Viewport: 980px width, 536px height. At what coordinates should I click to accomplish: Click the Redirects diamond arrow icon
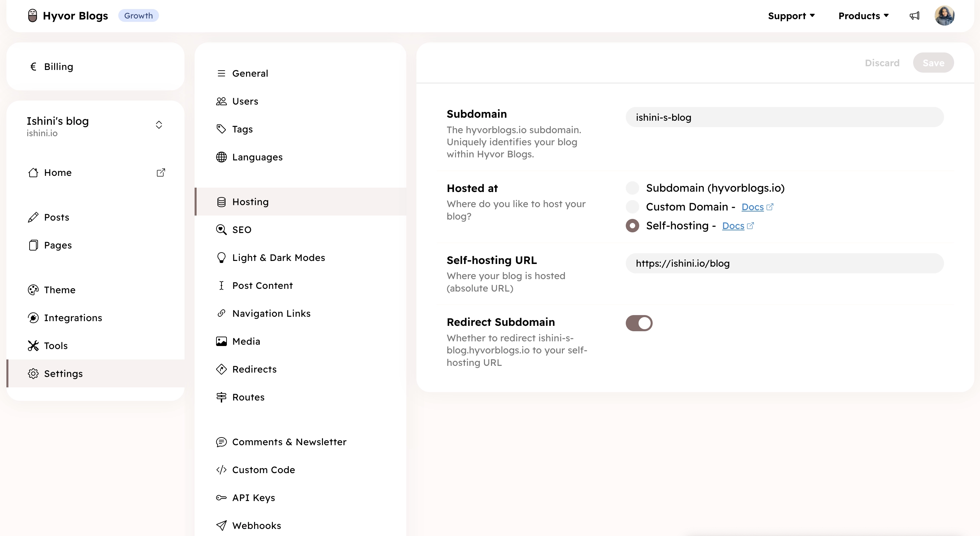221,369
